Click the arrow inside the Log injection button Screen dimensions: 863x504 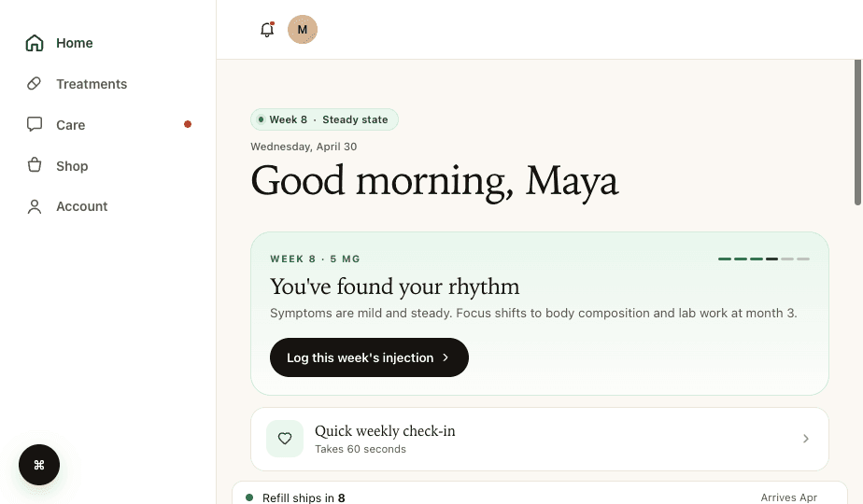tap(446, 357)
